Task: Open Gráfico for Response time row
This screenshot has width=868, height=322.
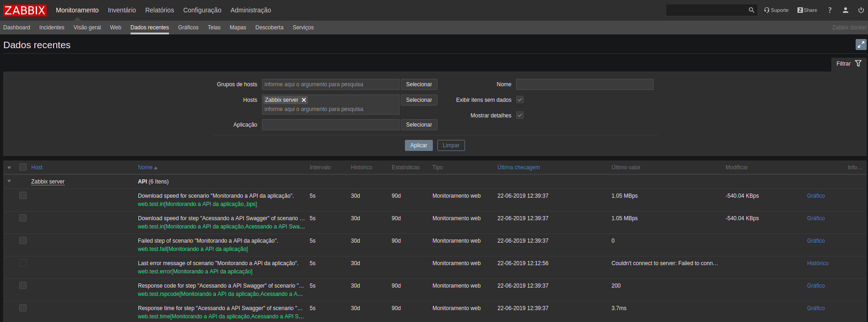Action: point(816,308)
